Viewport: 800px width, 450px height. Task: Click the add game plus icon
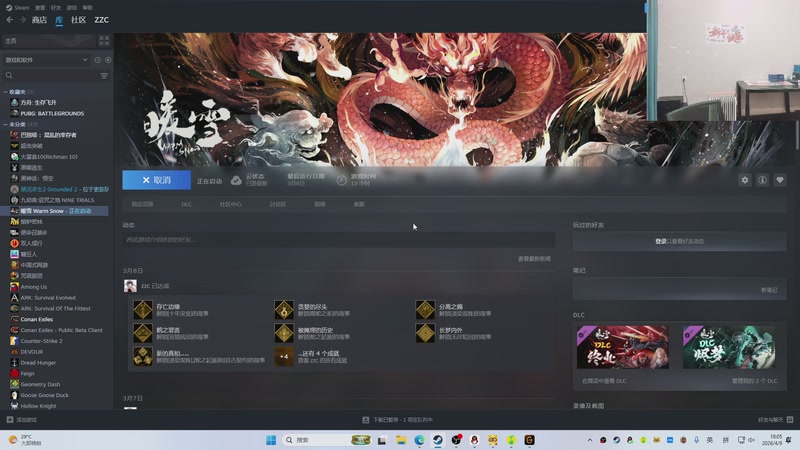point(10,419)
